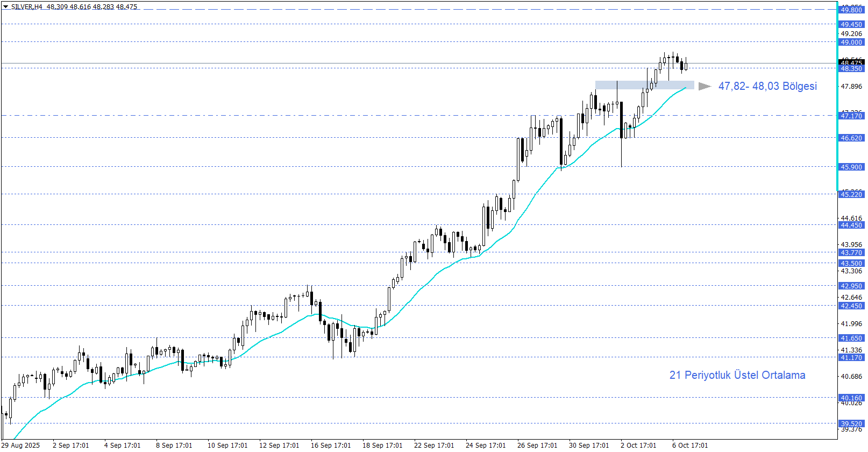Select the 46.620 price level tag
The height and width of the screenshot is (452, 868).
coord(851,138)
